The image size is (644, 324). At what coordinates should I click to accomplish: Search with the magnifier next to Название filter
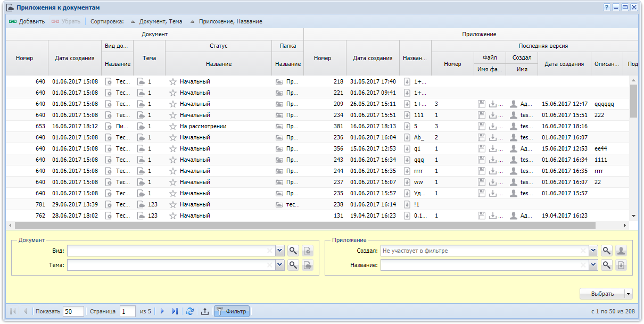(x=606, y=264)
